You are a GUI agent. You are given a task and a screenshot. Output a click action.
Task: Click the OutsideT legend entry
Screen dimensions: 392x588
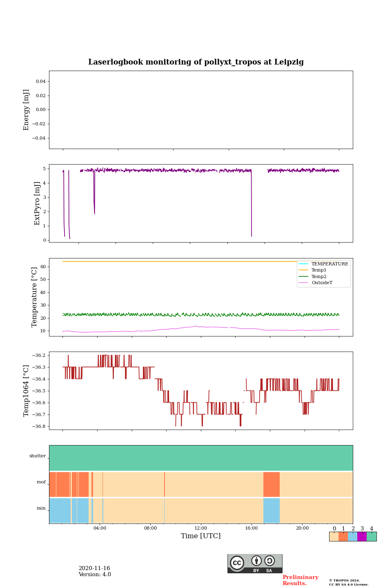[321, 283]
